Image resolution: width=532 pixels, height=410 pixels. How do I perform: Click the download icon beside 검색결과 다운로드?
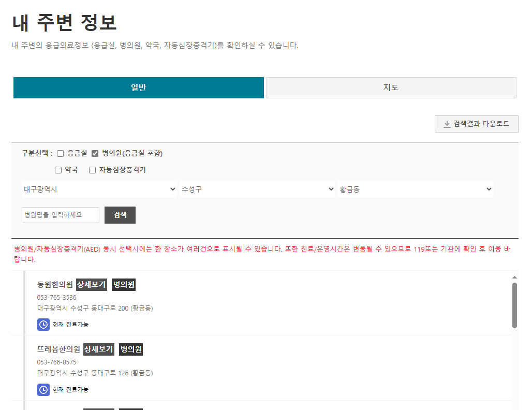coord(447,124)
